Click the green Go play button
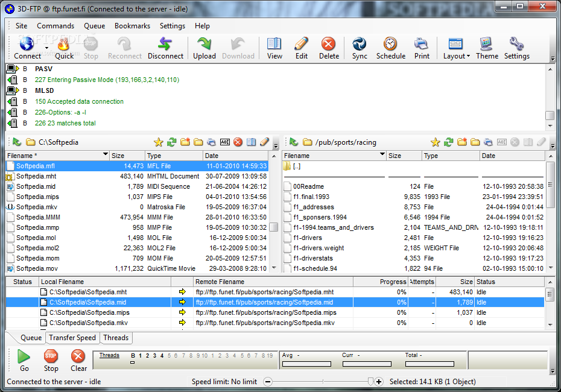 24,356
